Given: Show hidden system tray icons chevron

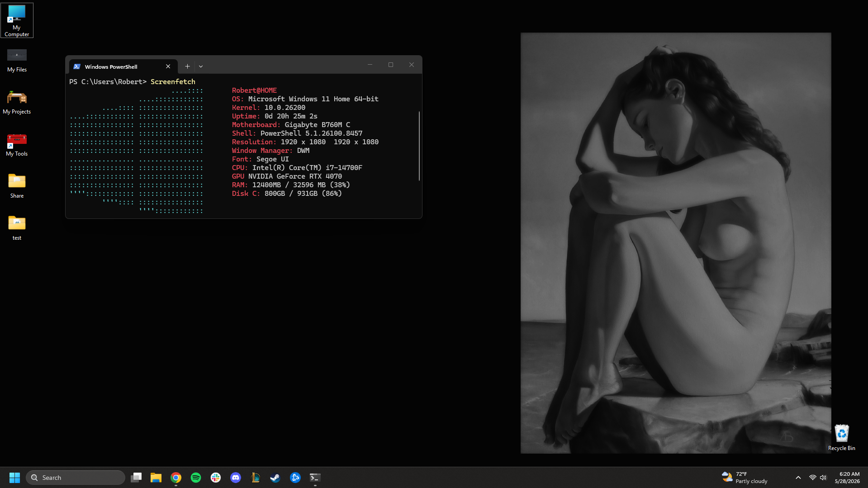Looking at the screenshot, I should (798, 478).
